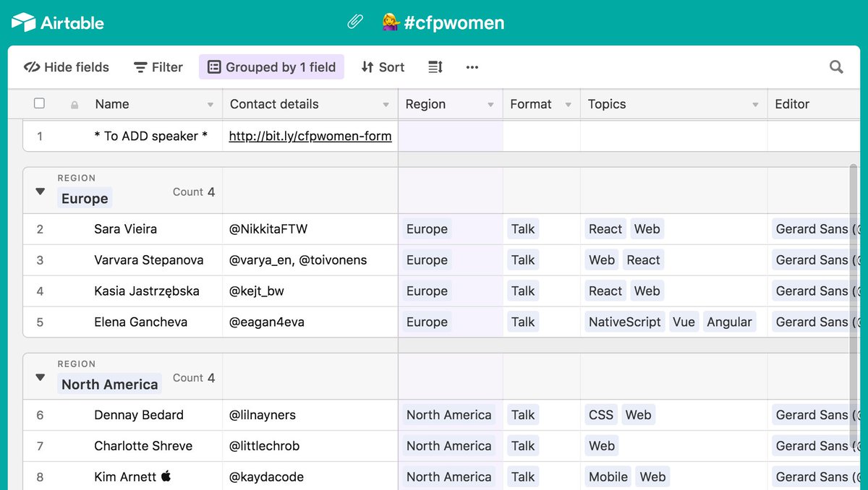Click the @kaydacode contact cell

(310, 477)
